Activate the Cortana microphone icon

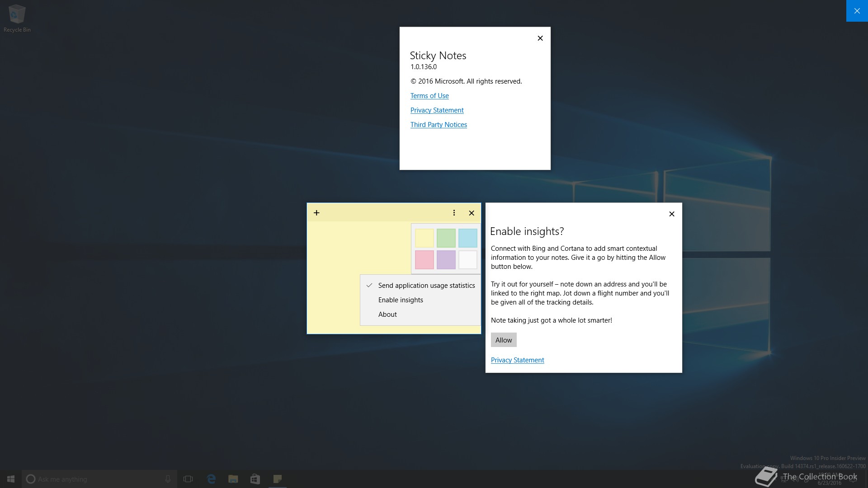(168, 479)
